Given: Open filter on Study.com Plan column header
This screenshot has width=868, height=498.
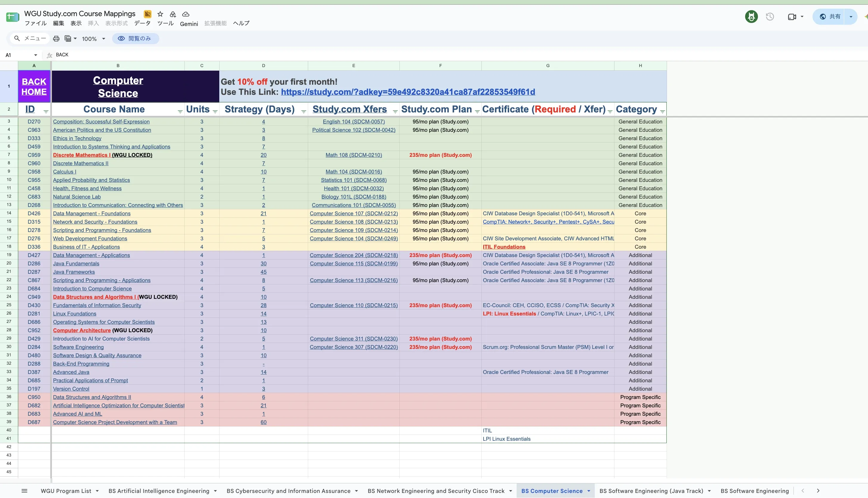Looking at the screenshot, I should (x=477, y=112).
